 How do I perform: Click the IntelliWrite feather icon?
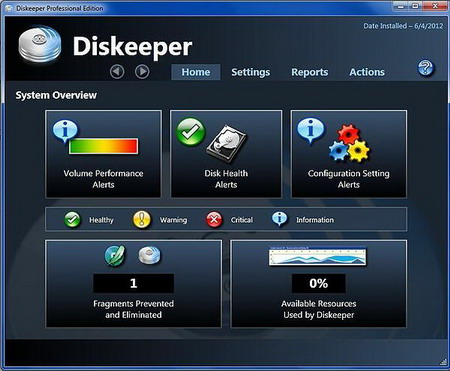(x=115, y=256)
